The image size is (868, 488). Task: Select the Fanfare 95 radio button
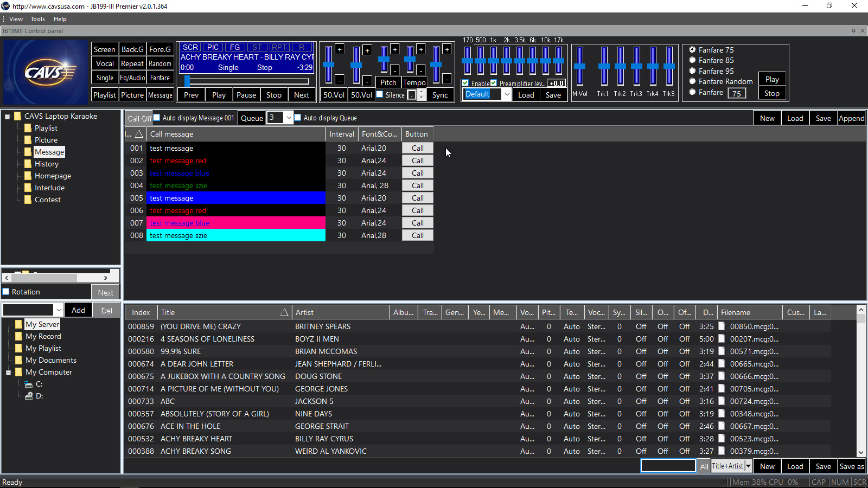[x=692, y=71]
